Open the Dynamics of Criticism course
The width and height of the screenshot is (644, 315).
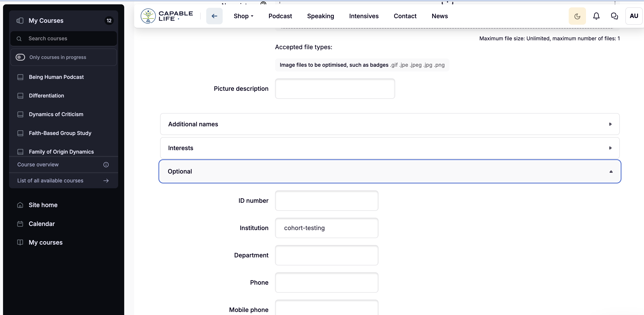(56, 114)
